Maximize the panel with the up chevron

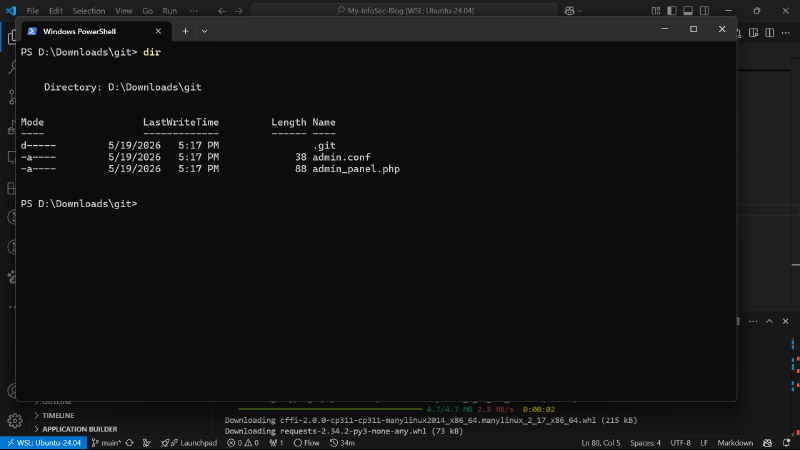[769, 321]
